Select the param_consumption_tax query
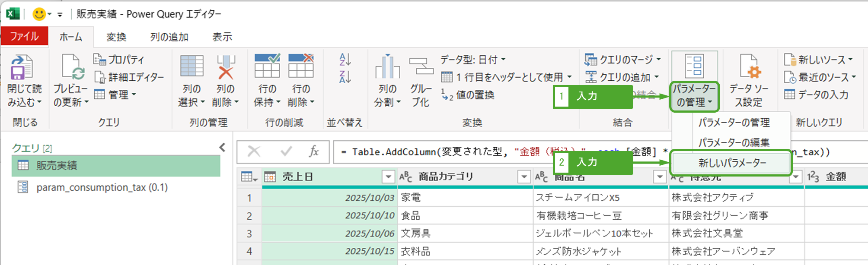Screen dimensions: 868x265 102,187
